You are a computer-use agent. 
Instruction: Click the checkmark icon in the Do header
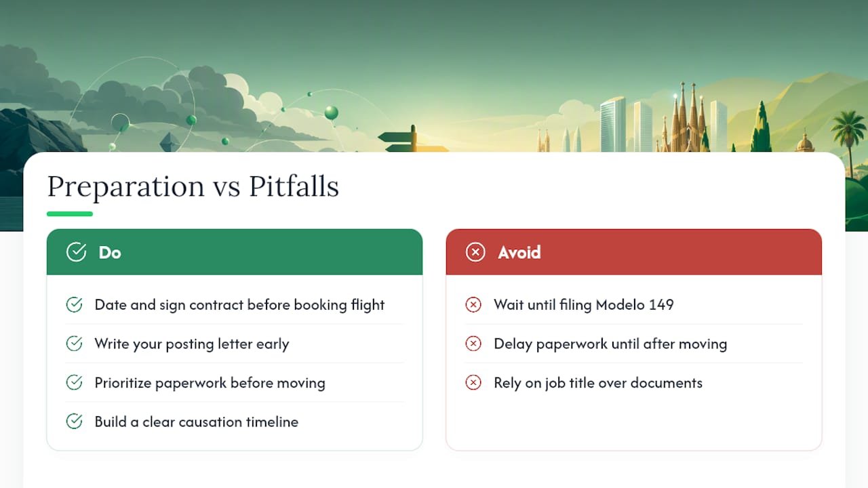point(76,252)
